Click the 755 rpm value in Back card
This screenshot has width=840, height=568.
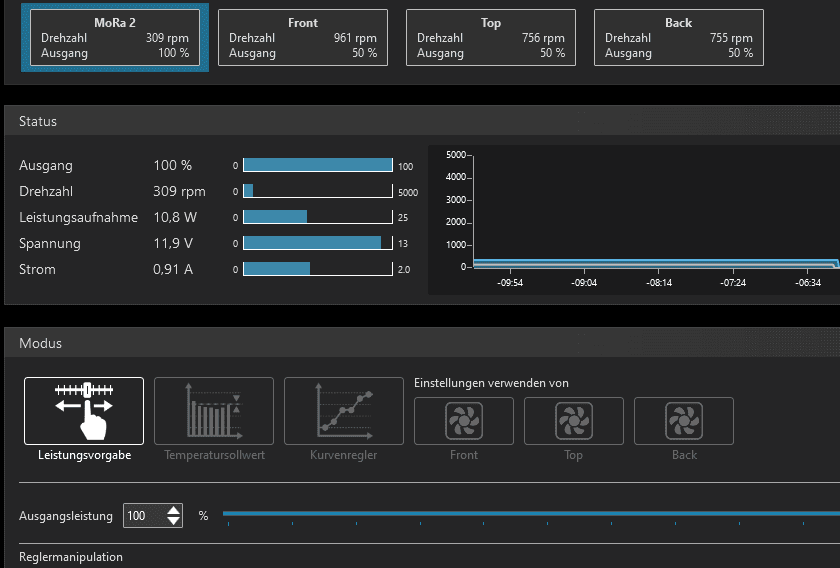click(731, 38)
